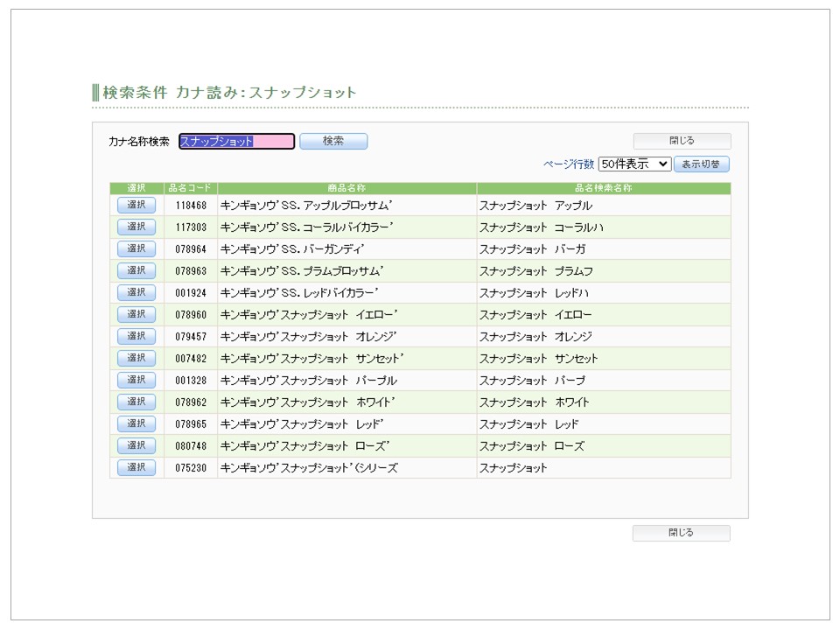The image size is (840, 630).
Task: Pick 選択 for スナップショット ローズ item
Action: point(136,445)
